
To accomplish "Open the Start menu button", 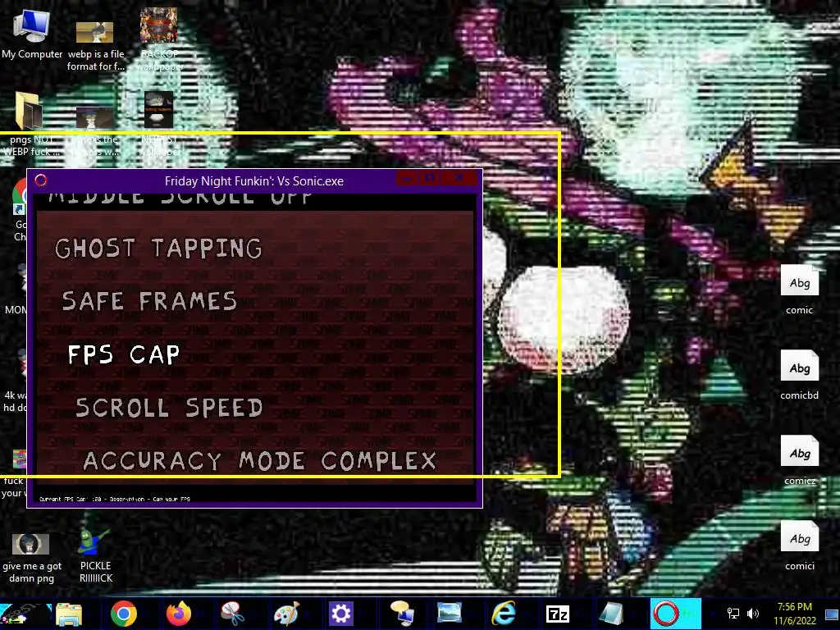I will tap(25, 614).
